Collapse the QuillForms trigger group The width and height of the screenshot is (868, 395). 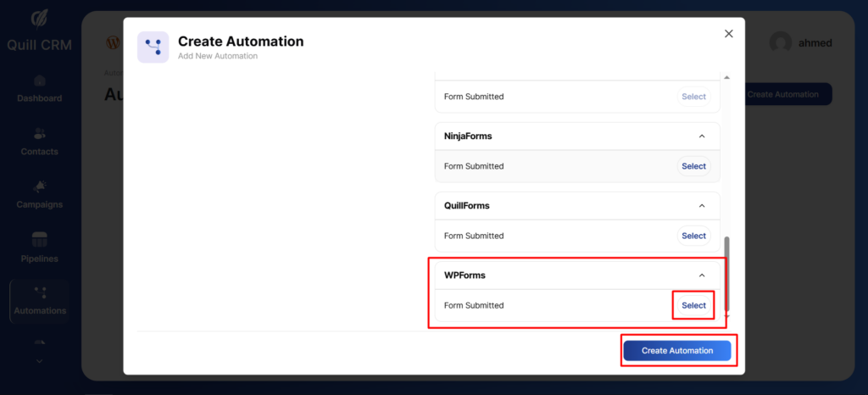[x=701, y=206]
